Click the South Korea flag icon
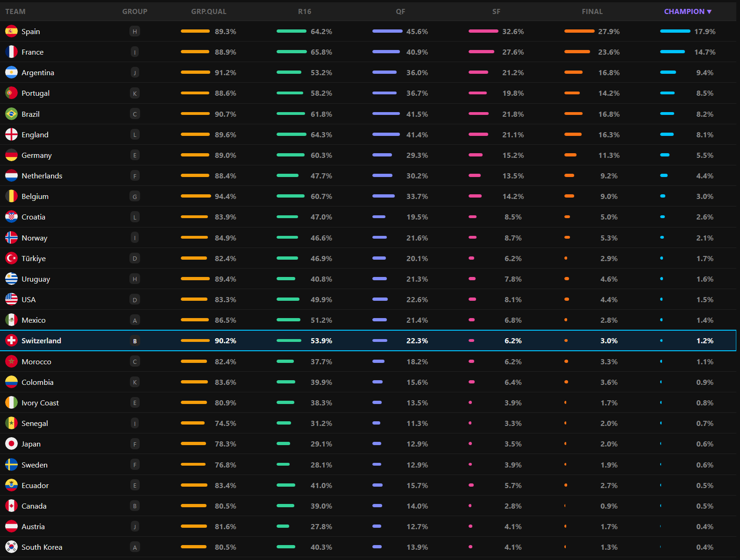Viewport: 740px width, 560px height. click(x=11, y=547)
